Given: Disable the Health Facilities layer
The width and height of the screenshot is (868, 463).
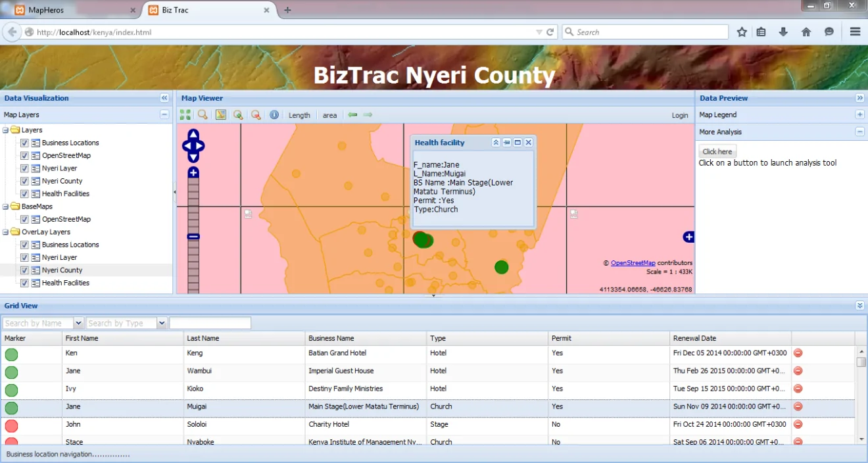Looking at the screenshot, I should [x=24, y=193].
